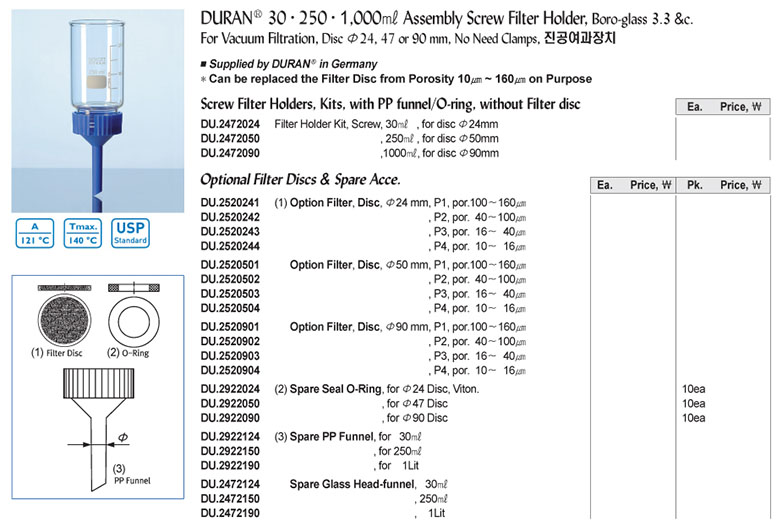782x528 pixels.
Task: Select catalog number DU.2520903
Action: [230, 356]
